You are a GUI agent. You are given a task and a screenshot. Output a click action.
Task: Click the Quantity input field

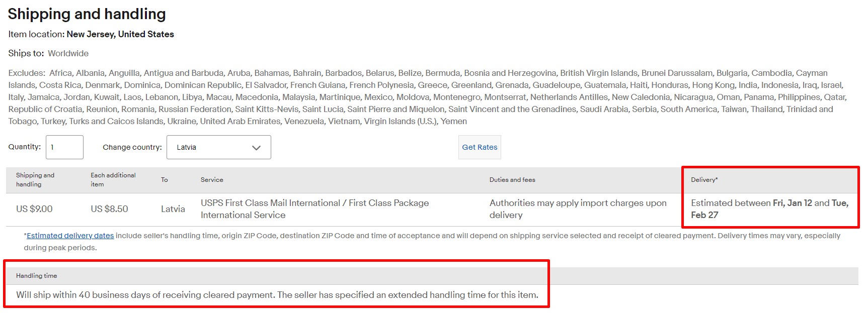64,147
